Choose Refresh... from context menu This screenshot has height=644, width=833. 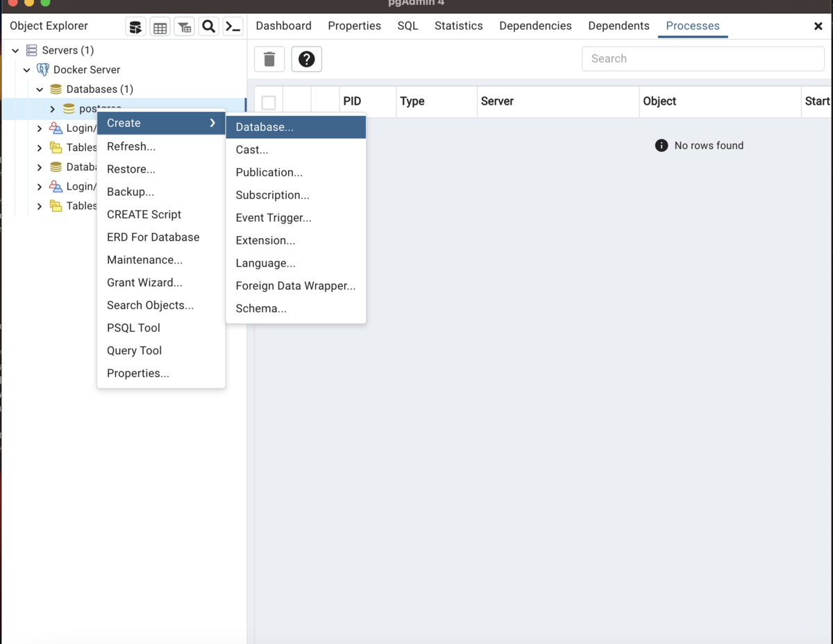click(x=161, y=146)
